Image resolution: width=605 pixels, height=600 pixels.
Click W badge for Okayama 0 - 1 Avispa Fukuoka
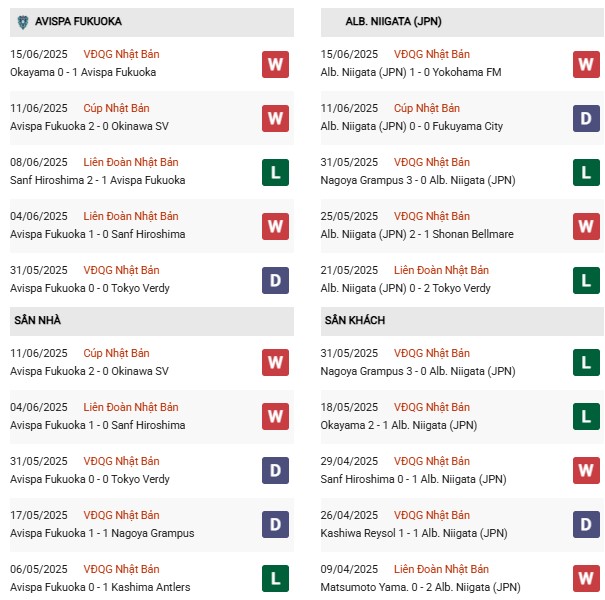[275, 64]
